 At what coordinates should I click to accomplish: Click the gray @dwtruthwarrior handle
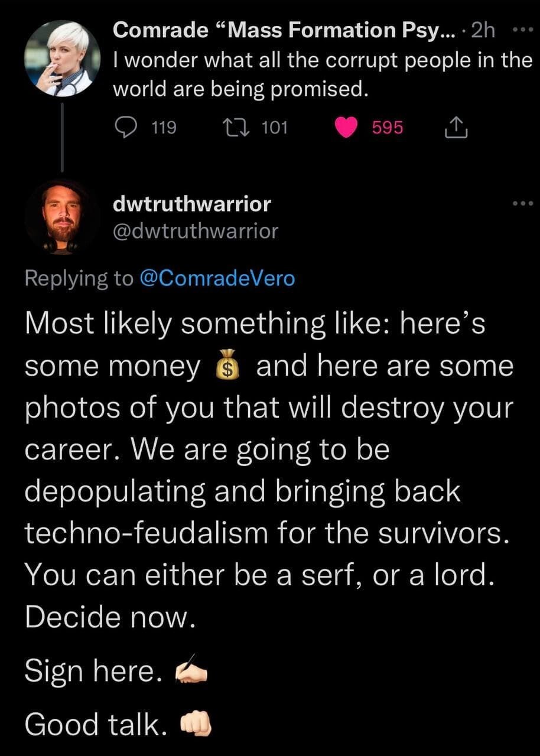click(x=196, y=231)
